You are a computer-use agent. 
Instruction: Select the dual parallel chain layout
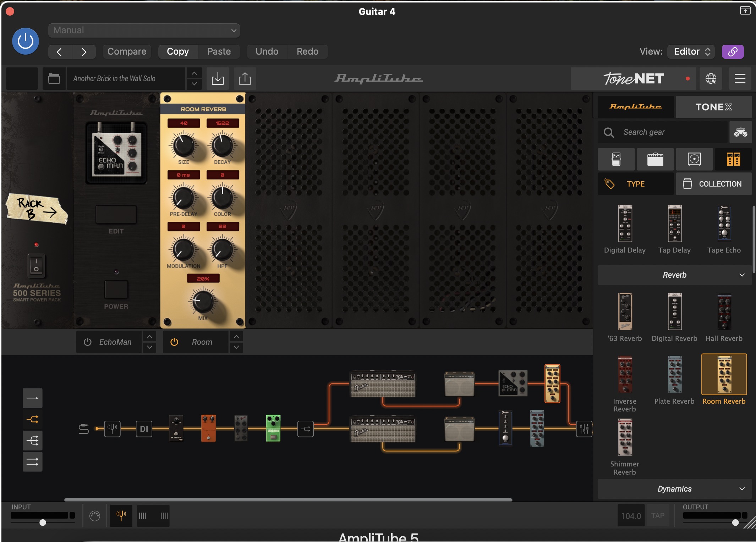coord(33,461)
